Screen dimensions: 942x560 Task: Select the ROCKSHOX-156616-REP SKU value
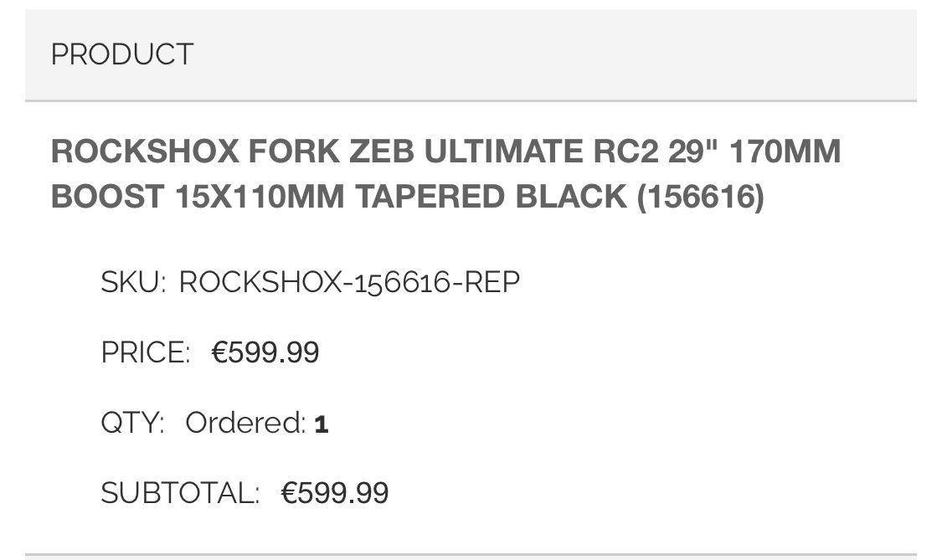tap(349, 283)
